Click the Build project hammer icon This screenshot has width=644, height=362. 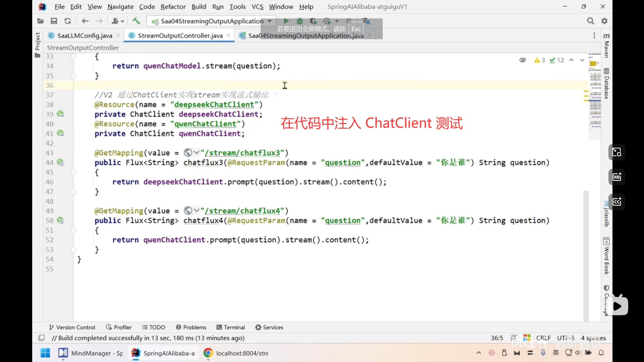tap(136, 21)
